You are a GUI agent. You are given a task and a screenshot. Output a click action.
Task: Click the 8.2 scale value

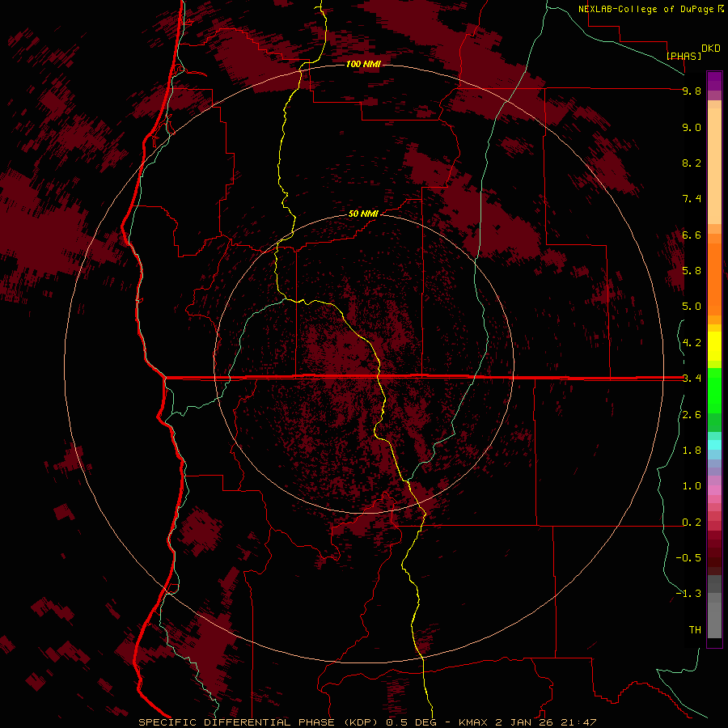[x=692, y=163]
